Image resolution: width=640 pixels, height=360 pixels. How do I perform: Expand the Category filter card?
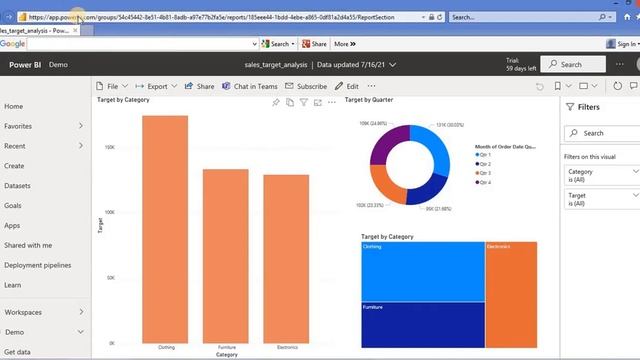pyautogui.click(x=636, y=171)
